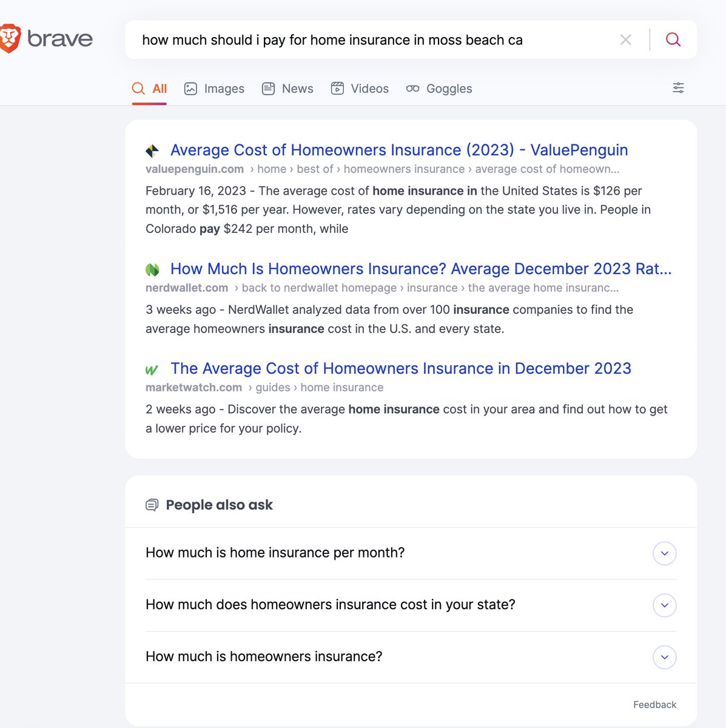This screenshot has height=728, width=726.
Task: Open Average Cost of Homeowners Insurance ValuePenguin result
Action: pyautogui.click(x=399, y=150)
